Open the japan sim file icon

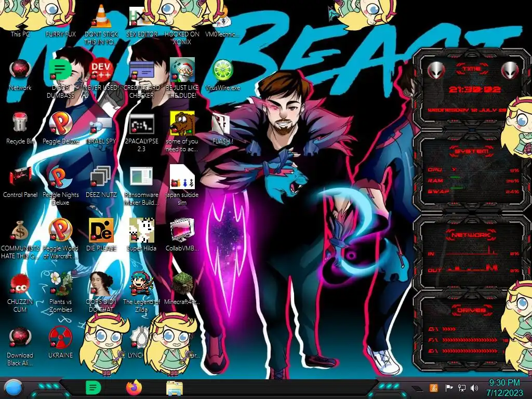(182, 177)
